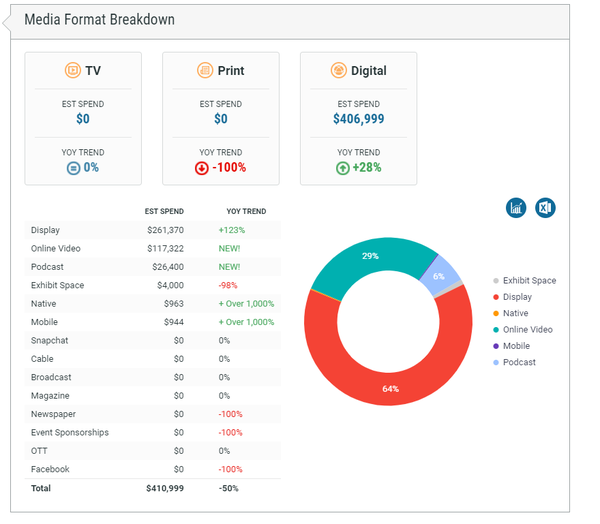Click the Digital up-arrow trend icon
Viewport: 600px width, 524px height.
pos(342,168)
